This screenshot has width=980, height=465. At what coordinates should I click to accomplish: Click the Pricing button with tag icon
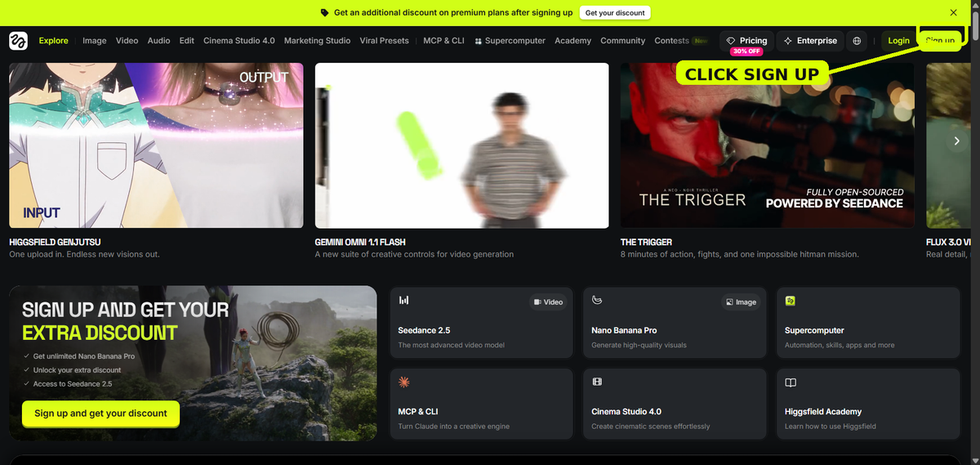click(x=746, y=40)
